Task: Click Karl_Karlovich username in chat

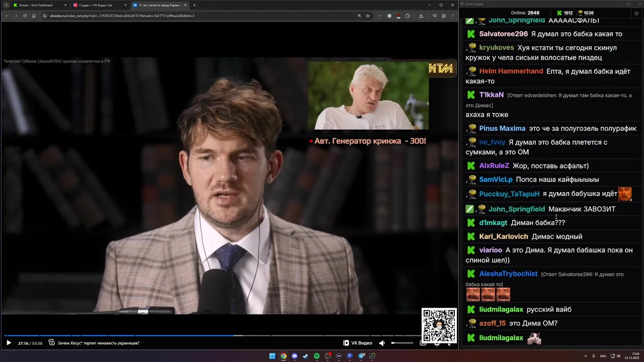Action: pos(504,237)
